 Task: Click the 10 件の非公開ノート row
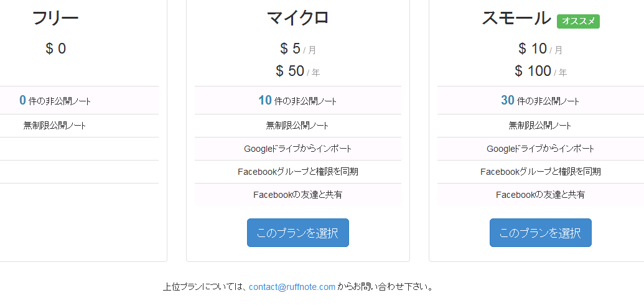click(x=297, y=100)
